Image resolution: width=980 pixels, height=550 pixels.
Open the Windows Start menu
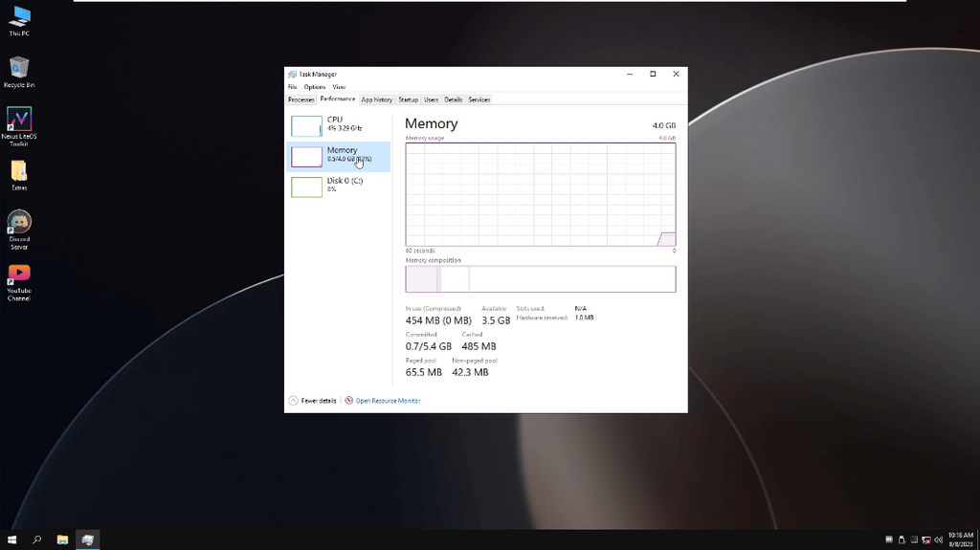(11, 539)
